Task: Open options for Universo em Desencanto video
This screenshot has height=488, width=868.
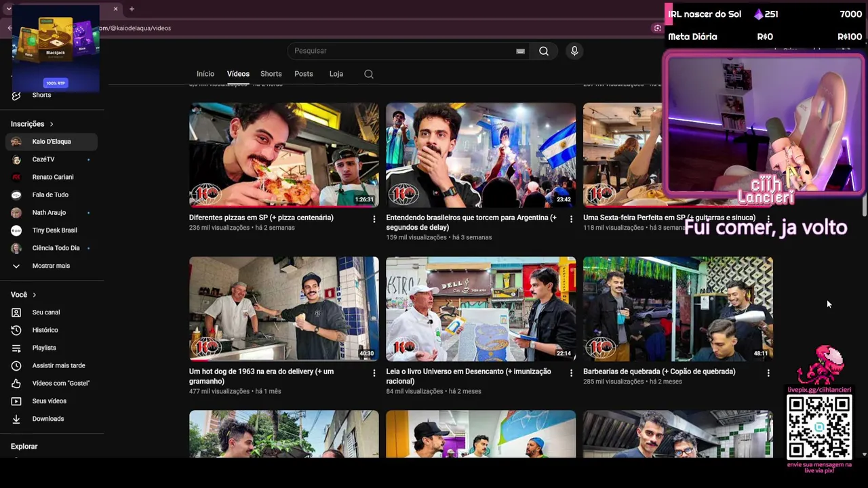Action: click(571, 373)
